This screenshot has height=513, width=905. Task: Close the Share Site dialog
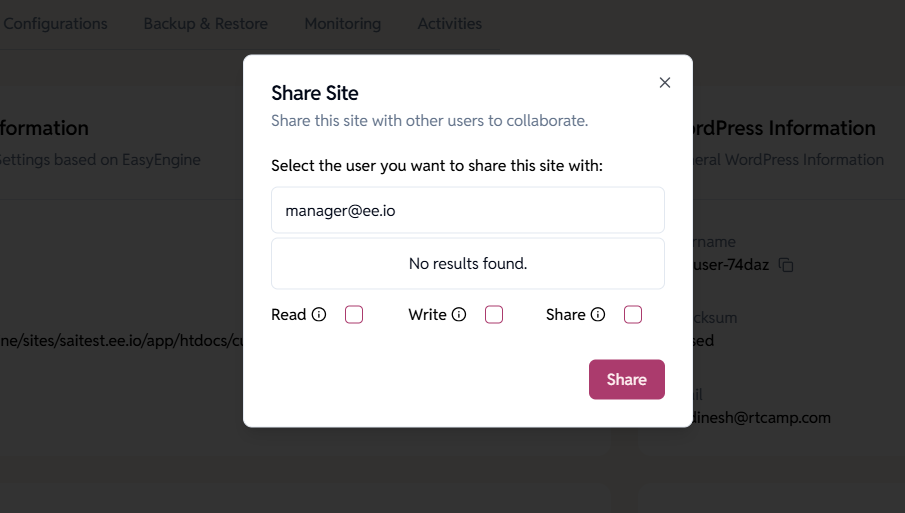click(x=665, y=83)
